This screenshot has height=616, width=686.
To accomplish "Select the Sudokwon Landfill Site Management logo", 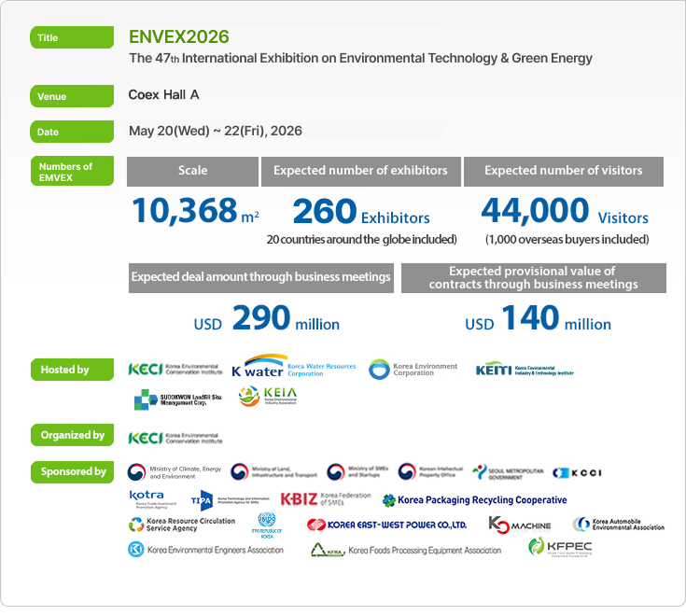I will (x=177, y=399).
